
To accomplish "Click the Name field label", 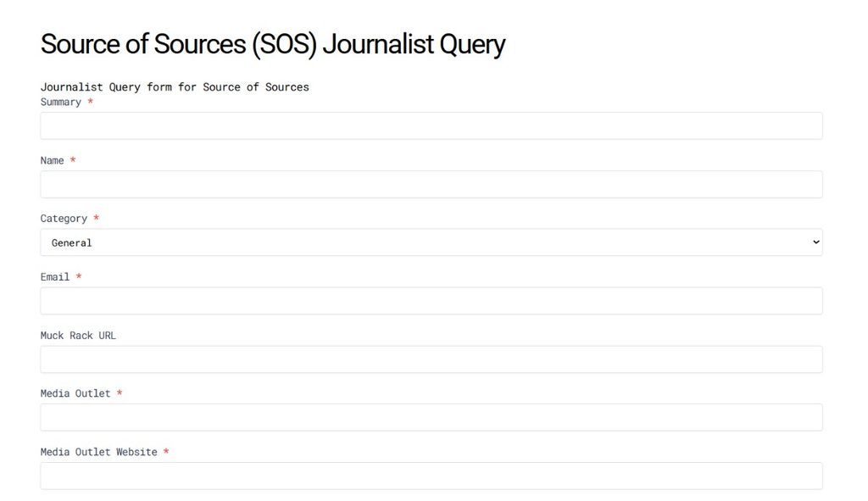I will click(x=52, y=160).
